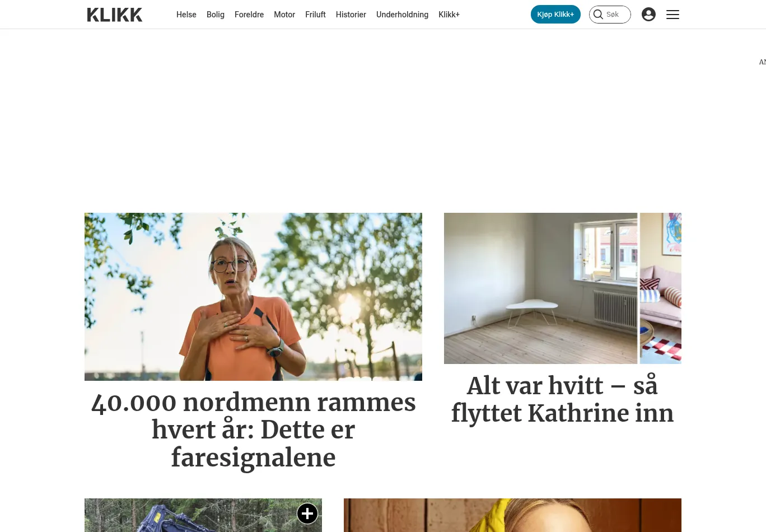
Task: Click photo of woman in orange shirt
Action: (253, 297)
